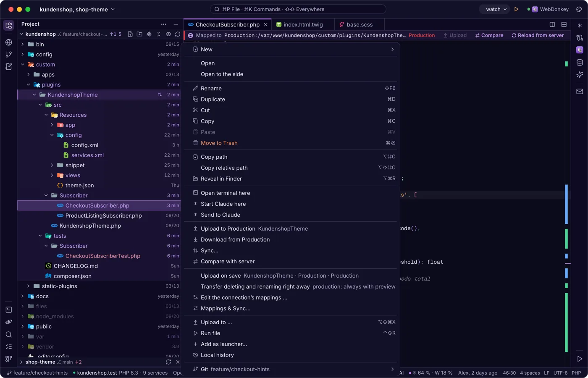
Task: Open the database panel in right sidebar
Action: click(580, 63)
